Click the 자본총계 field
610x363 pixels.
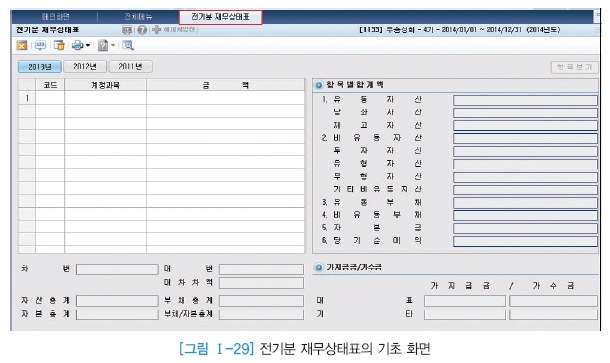pos(117,314)
